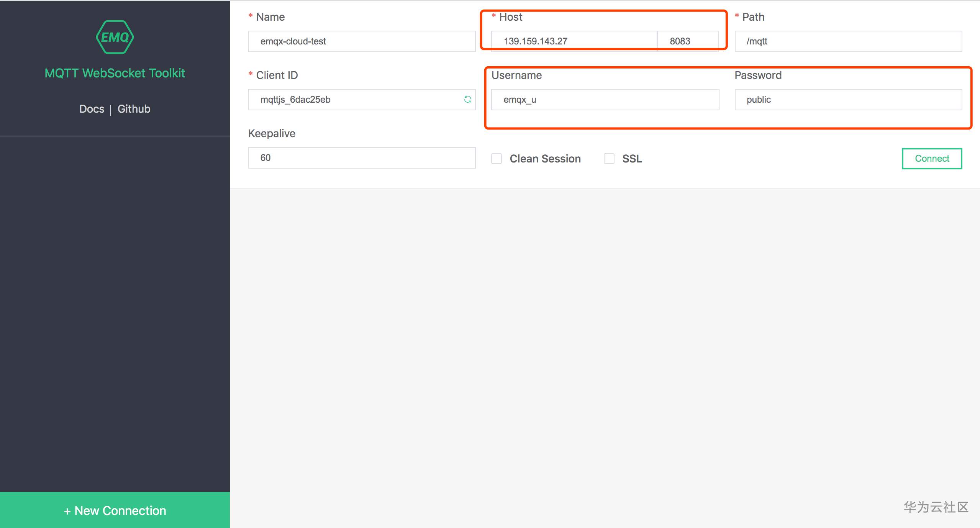Focus the Client ID input

pos(354,100)
